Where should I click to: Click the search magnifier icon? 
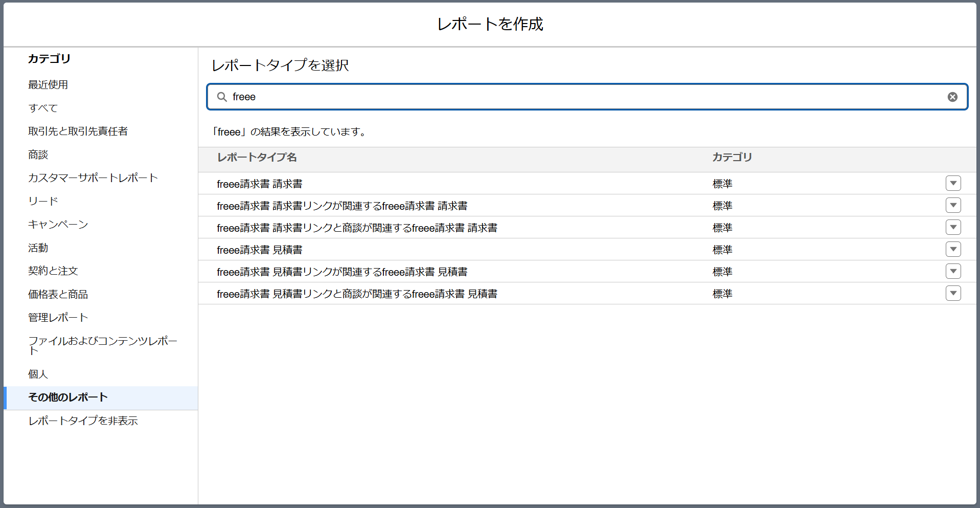click(222, 97)
